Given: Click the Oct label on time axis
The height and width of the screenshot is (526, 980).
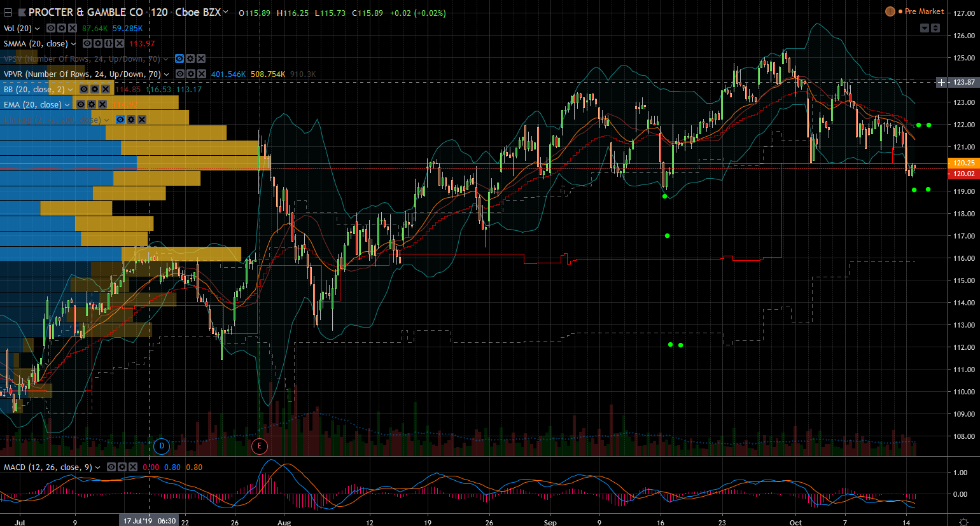Looking at the screenshot, I should coord(795,522).
